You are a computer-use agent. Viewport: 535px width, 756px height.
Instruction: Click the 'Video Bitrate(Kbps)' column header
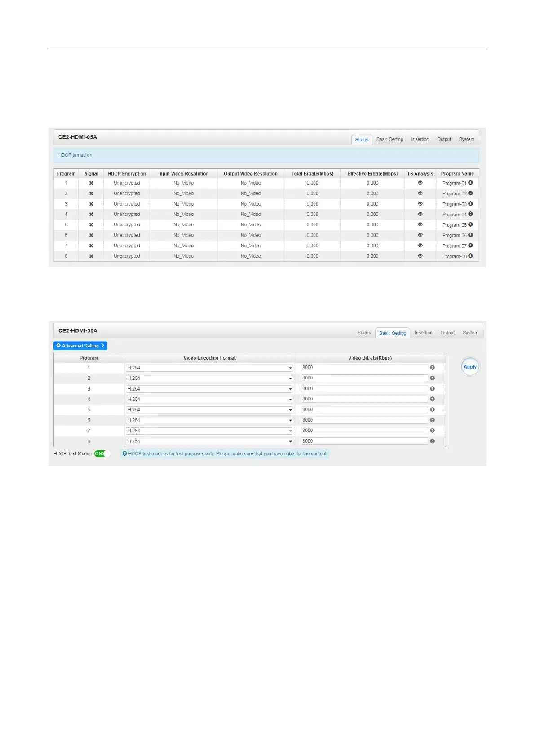[370, 358]
